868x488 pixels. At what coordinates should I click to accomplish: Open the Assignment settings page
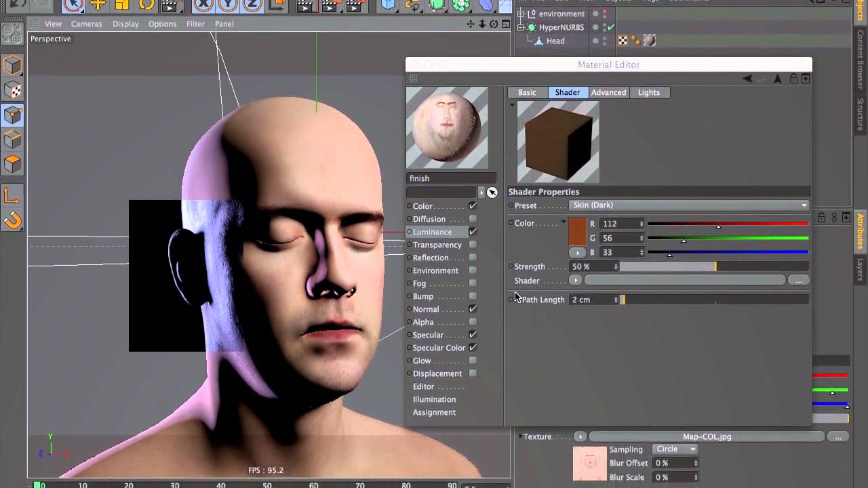(x=434, y=412)
